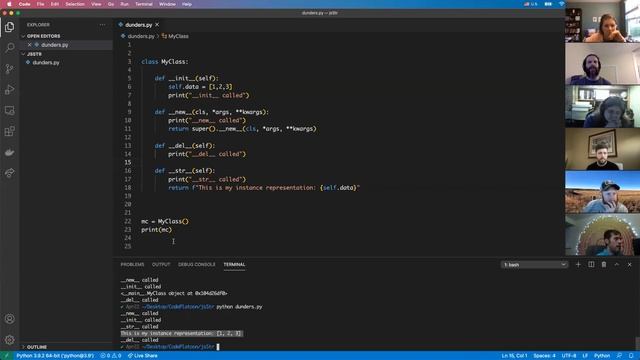Change encoding via UTF-8 status item
Viewport: 640px width, 360px height.
tap(569, 356)
